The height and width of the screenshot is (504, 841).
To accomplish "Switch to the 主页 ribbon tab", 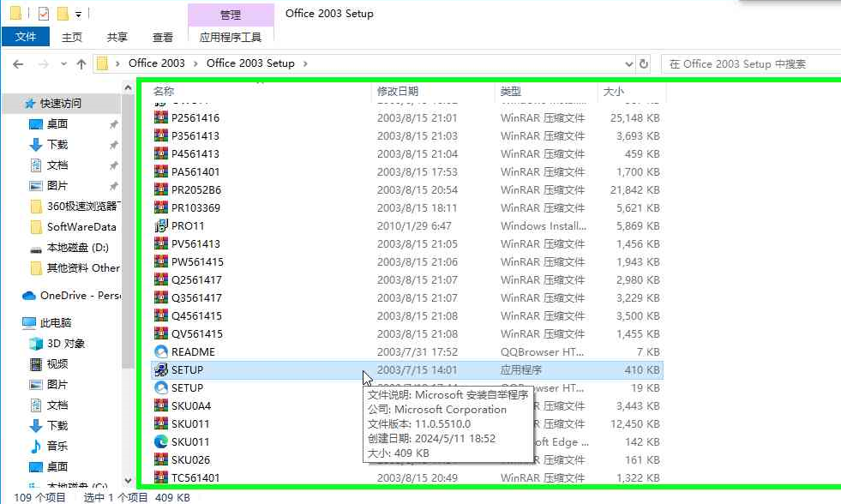I will tap(72, 37).
